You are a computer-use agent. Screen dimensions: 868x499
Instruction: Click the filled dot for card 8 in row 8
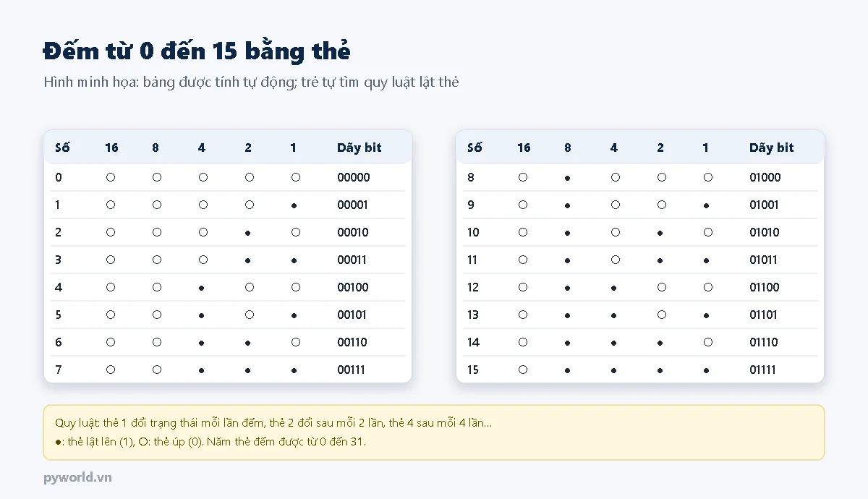coord(568,178)
